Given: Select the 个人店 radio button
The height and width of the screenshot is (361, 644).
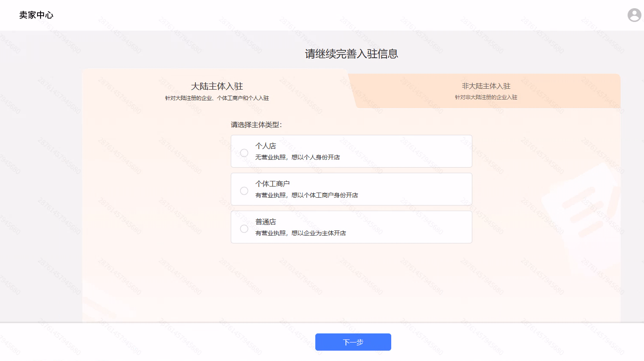Looking at the screenshot, I should click(244, 153).
